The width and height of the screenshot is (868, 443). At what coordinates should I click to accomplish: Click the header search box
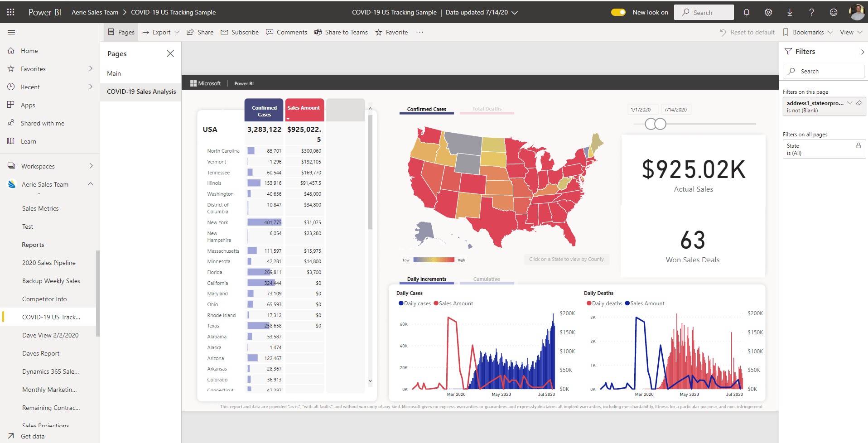pyautogui.click(x=704, y=12)
